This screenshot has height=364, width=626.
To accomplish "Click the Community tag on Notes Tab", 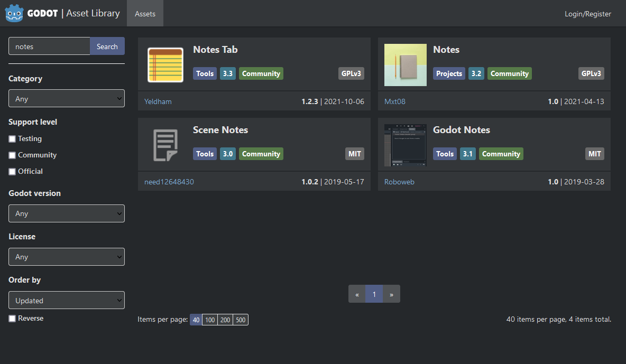I will pos(261,73).
